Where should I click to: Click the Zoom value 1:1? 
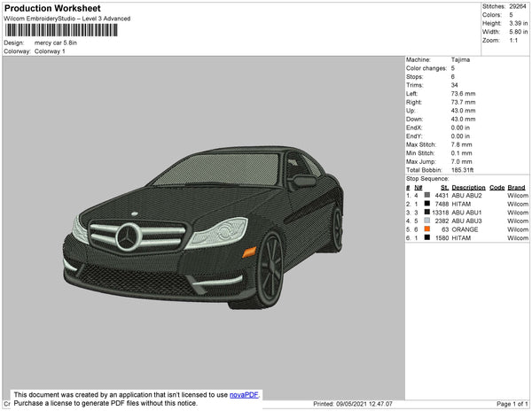[513, 41]
